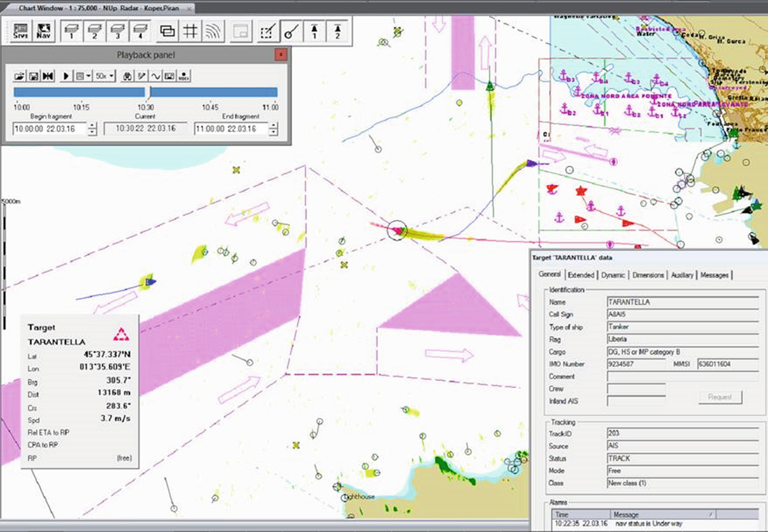Click the marker 1 arrow icon
Viewport: 768px width, 532px height.
tap(314, 31)
